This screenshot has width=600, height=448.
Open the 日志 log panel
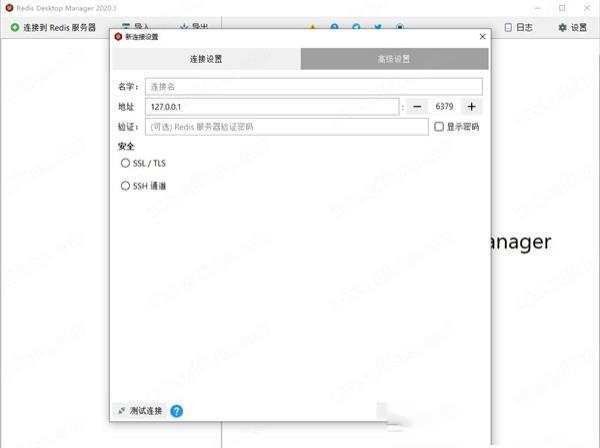point(518,28)
